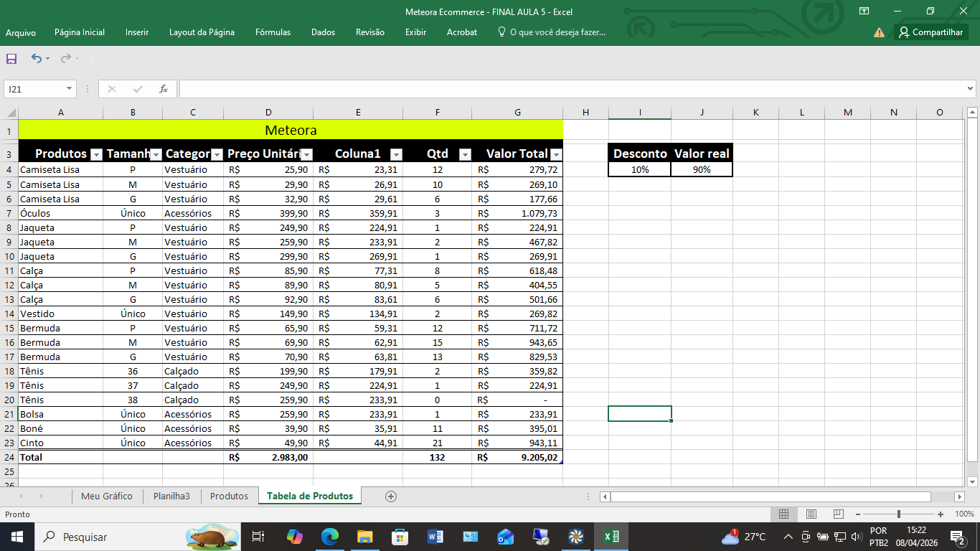The width and height of the screenshot is (980, 551).
Task: Open the Layout da Página tab
Action: click(202, 32)
